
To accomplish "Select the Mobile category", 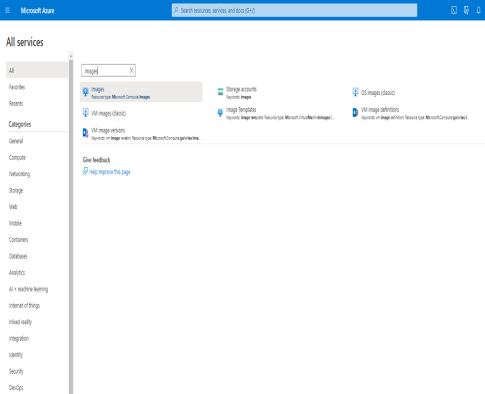I will pyautogui.click(x=15, y=223).
